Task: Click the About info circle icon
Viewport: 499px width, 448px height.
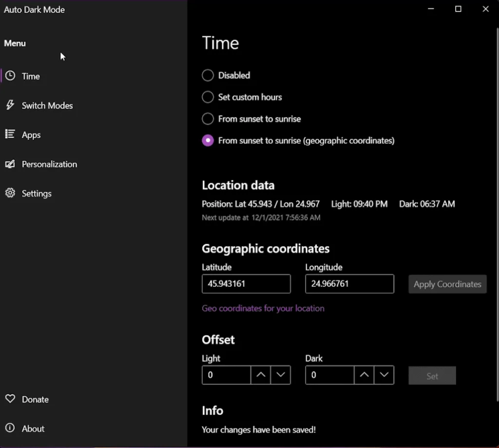Action: [10, 429]
